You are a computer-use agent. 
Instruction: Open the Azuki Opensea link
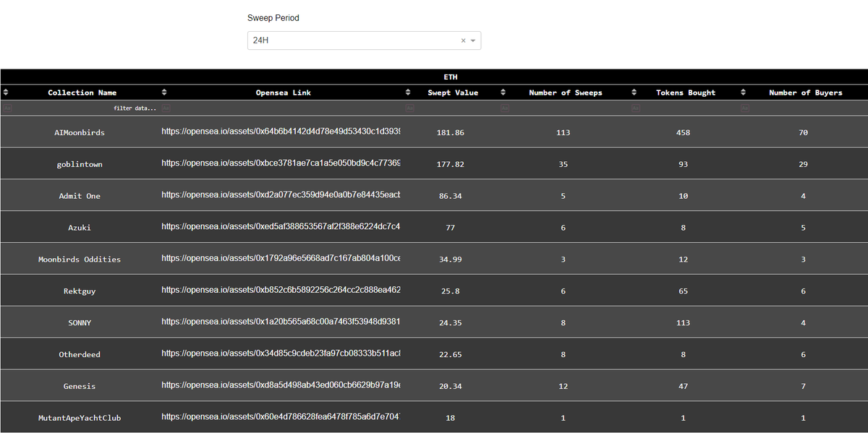pos(281,227)
